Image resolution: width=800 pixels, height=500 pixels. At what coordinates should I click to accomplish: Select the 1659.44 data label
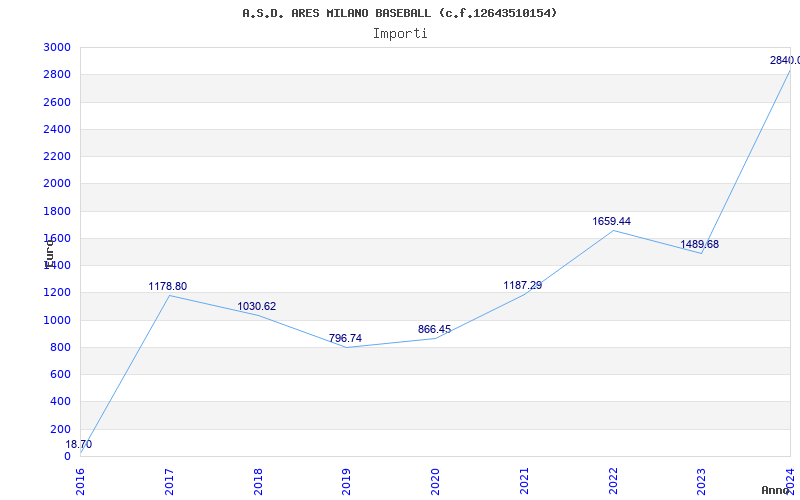(x=611, y=221)
